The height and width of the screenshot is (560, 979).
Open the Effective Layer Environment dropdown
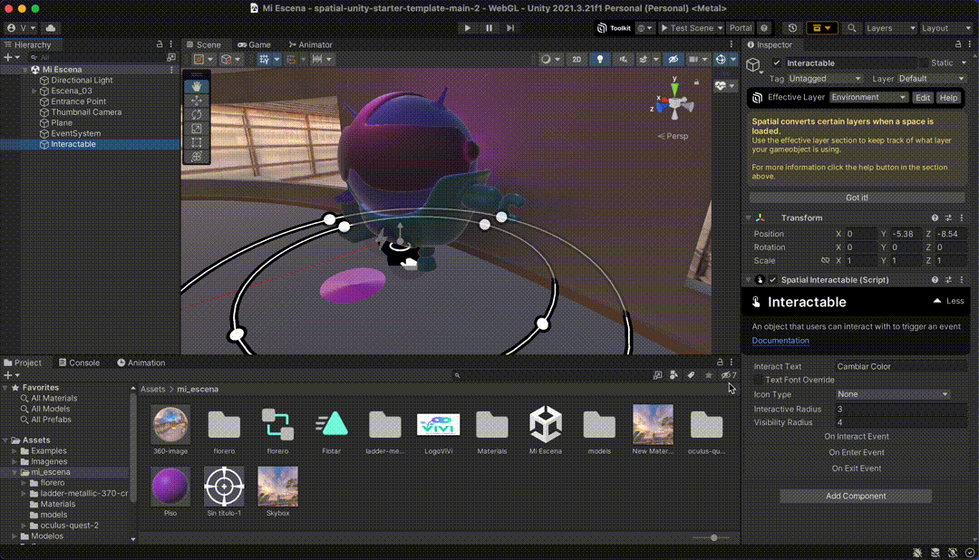pos(869,98)
